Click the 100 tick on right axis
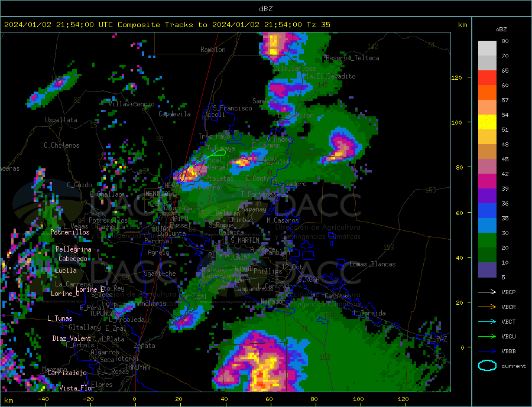 tap(456, 122)
